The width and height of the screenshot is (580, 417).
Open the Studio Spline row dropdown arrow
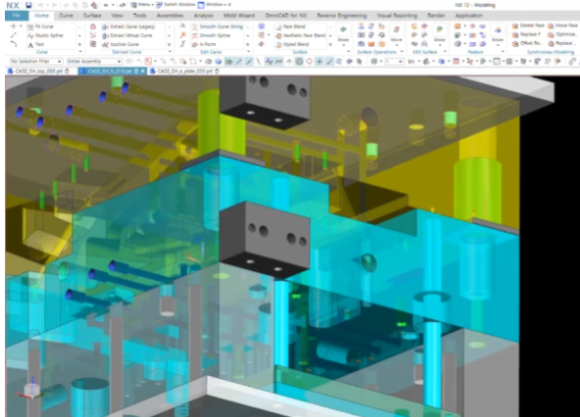(x=80, y=36)
